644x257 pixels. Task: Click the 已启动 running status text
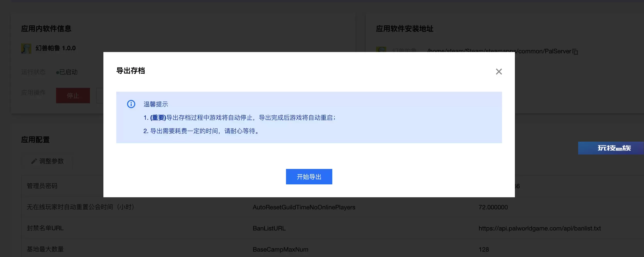coord(68,72)
